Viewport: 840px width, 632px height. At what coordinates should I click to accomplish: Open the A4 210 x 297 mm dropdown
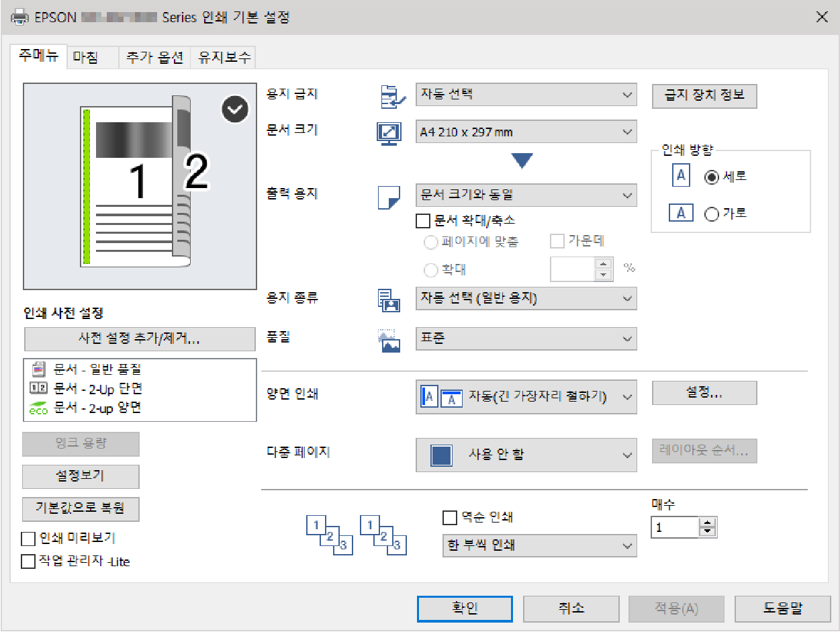coord(526,132)
